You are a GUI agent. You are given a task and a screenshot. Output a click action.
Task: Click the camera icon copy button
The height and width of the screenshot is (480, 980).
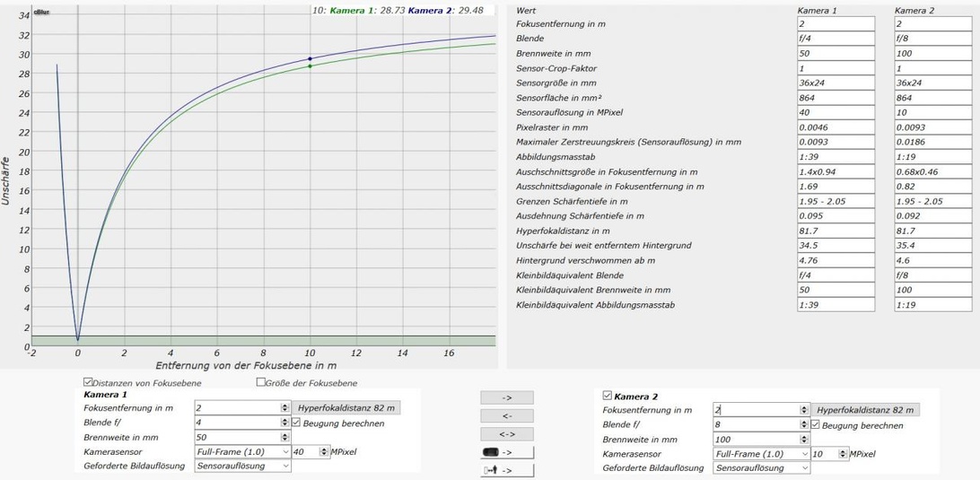coord(507,452)
